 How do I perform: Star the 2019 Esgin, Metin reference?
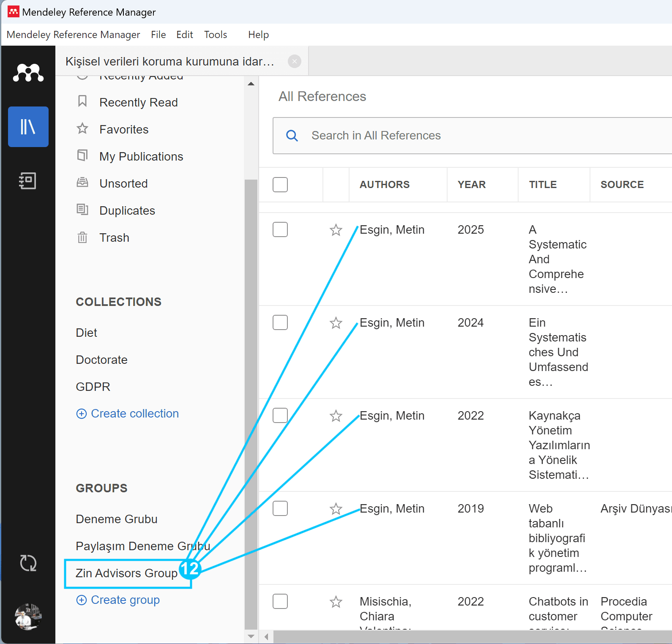(x=336, y=509)
